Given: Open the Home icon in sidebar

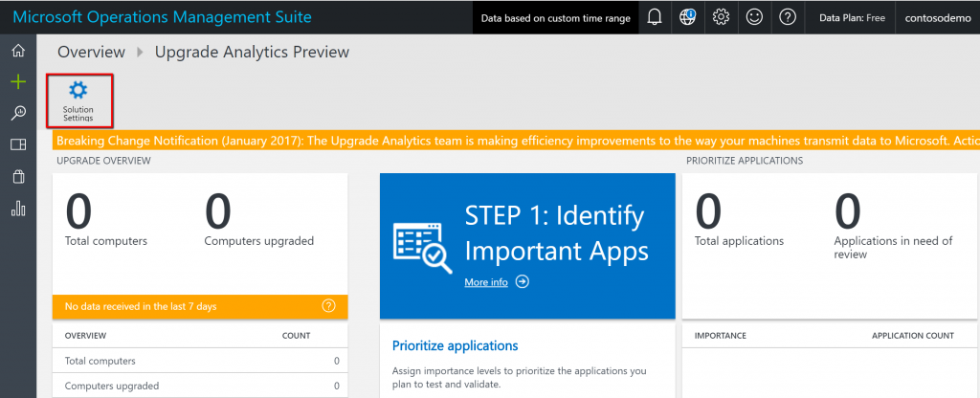Looking at the screenshot, I should (18, 52).
